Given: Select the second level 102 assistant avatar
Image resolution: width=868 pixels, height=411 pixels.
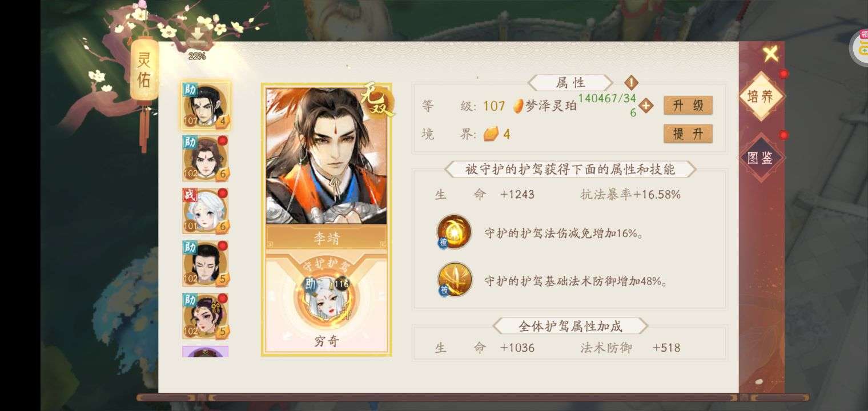Looking at the screenshot, I should [x=206, y=159].
